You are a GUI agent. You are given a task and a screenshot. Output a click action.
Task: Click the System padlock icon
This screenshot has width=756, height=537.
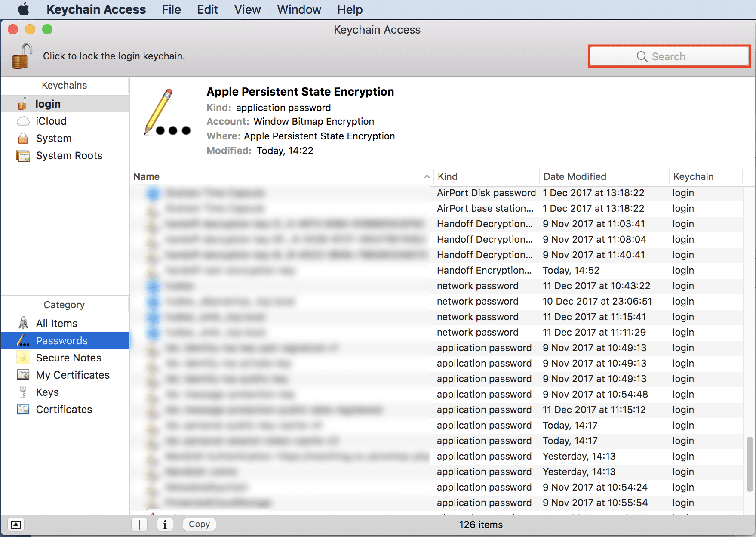23,138
